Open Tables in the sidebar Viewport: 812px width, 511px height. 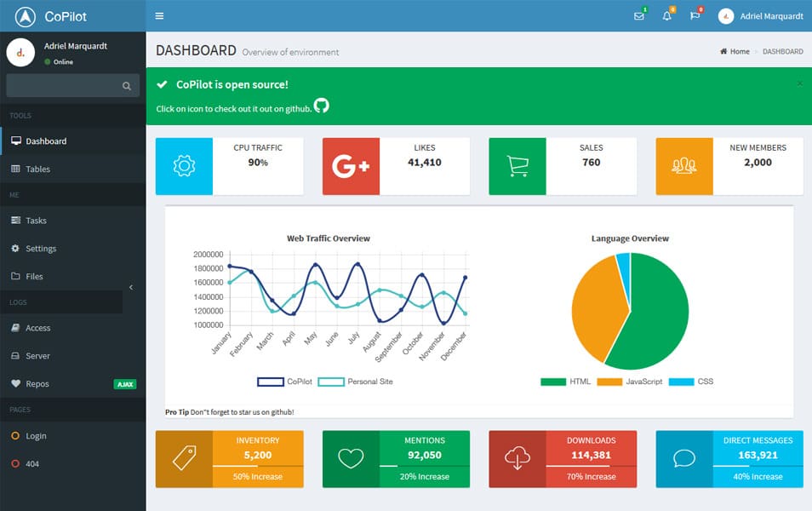72,169
